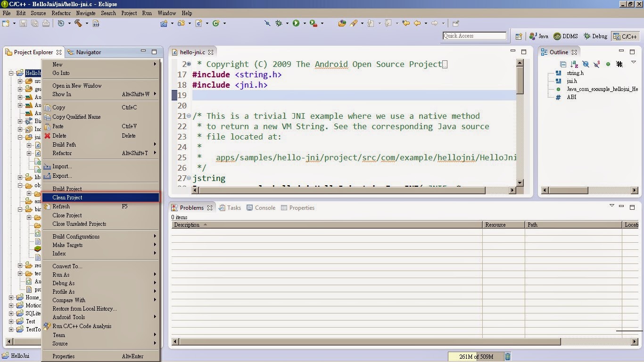Screen dimensions: 644x362
Task: Click the Save All toolbar icon
Action: point(34,23)
